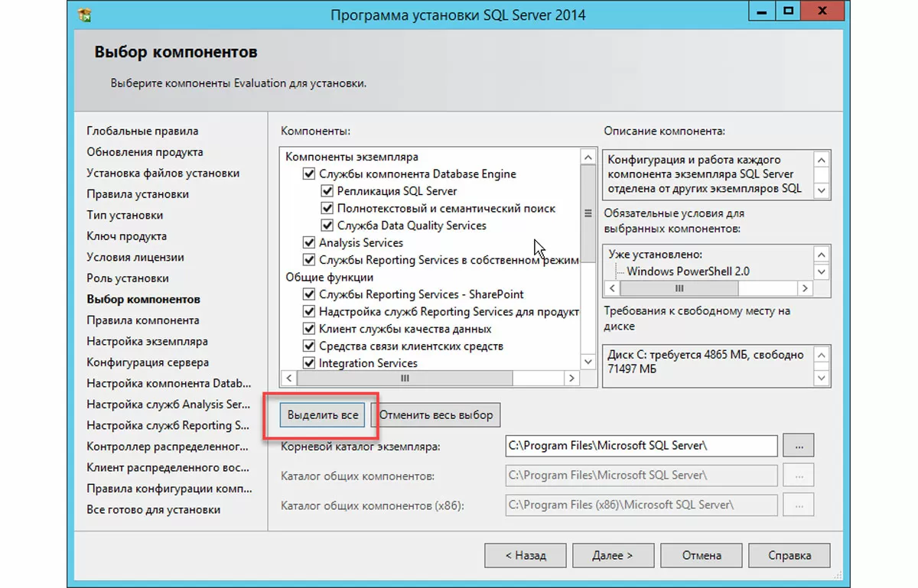Select Правила установки step

tap(138, 194)
